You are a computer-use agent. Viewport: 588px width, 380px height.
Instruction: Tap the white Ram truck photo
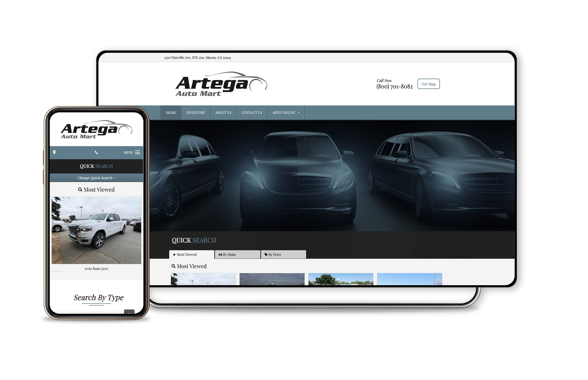tap(96, 230)
